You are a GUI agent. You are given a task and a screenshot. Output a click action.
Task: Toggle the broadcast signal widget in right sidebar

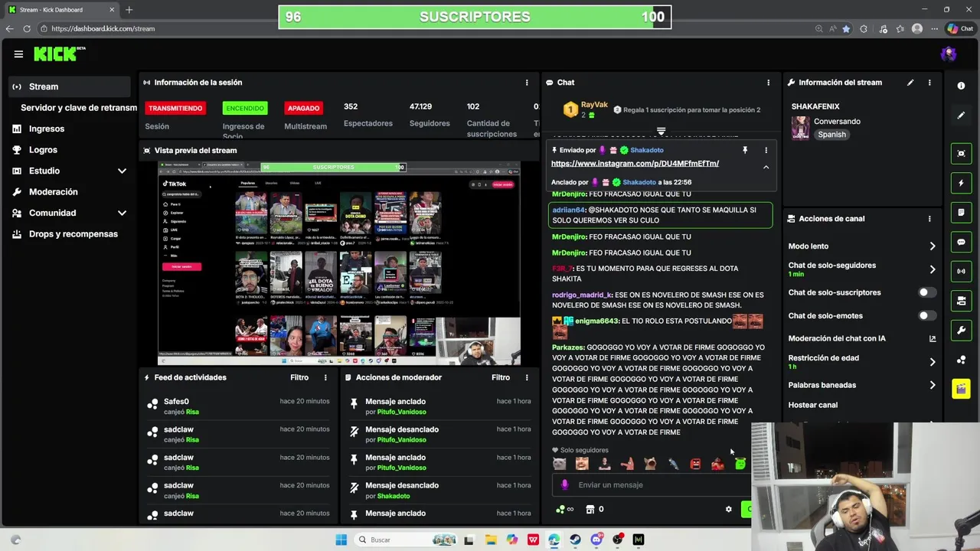click(961, 271)
